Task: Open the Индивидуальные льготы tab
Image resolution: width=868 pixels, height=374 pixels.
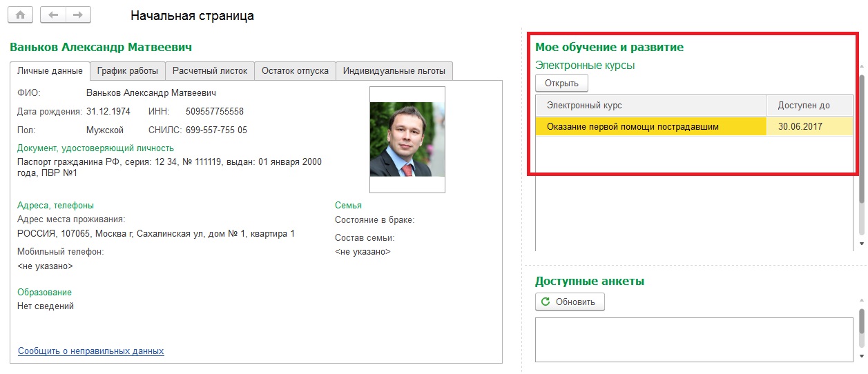Action: click(x=394, y=70)
